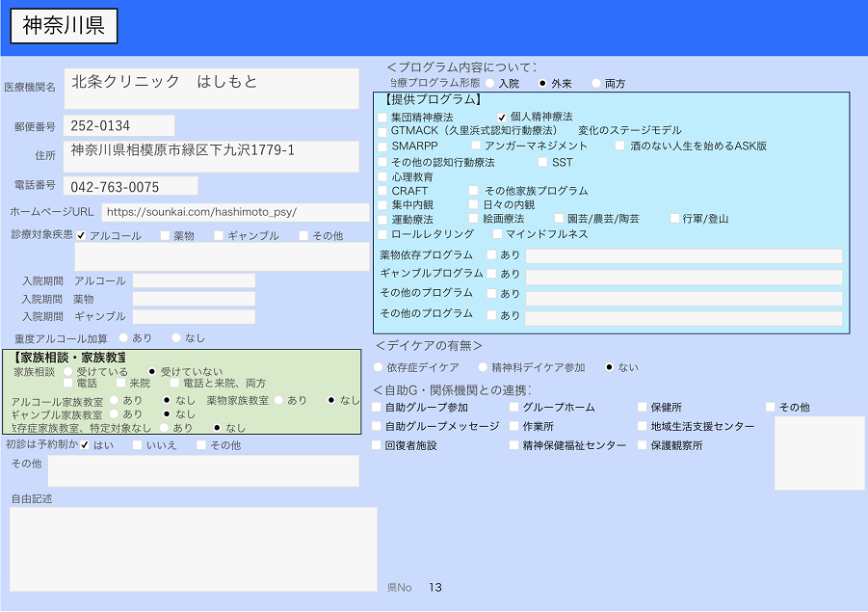Choose the 精神科デイケア参加 option
The height and width of the screenshot is (612, 868).
(x=482, y=367)
